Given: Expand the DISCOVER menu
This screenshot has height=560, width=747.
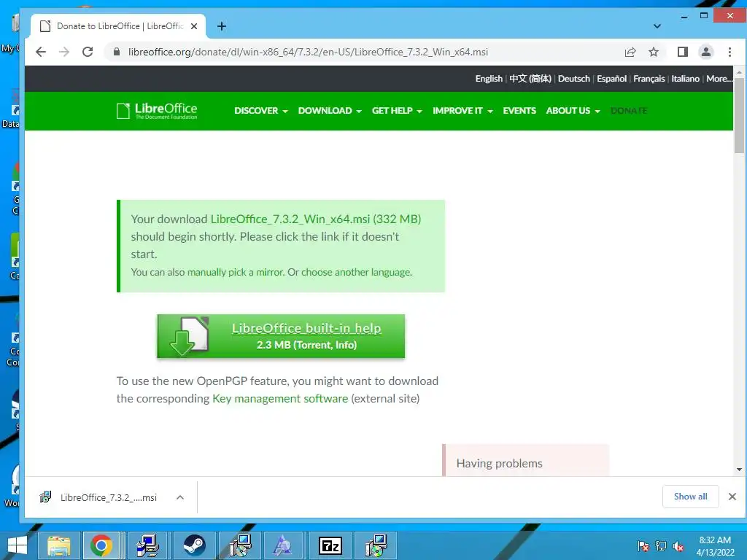Looking at the screenshot, I should pyautogui.click(x=261, y=111).
